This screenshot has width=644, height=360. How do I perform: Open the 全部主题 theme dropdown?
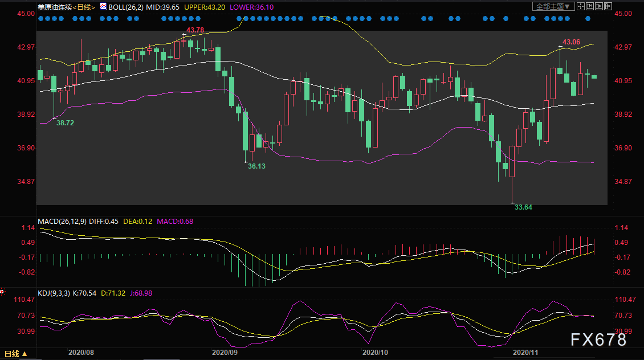(x=551, y=7)
